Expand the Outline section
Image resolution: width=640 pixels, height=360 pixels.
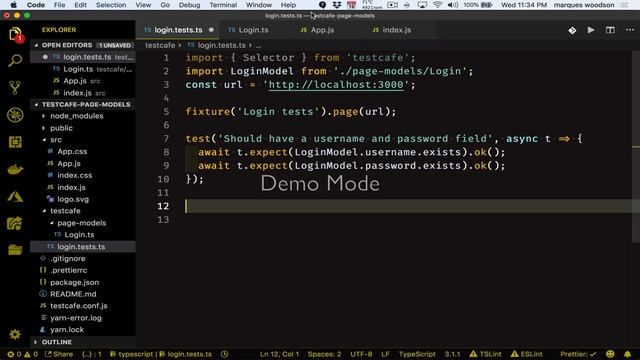coord(82,342)
